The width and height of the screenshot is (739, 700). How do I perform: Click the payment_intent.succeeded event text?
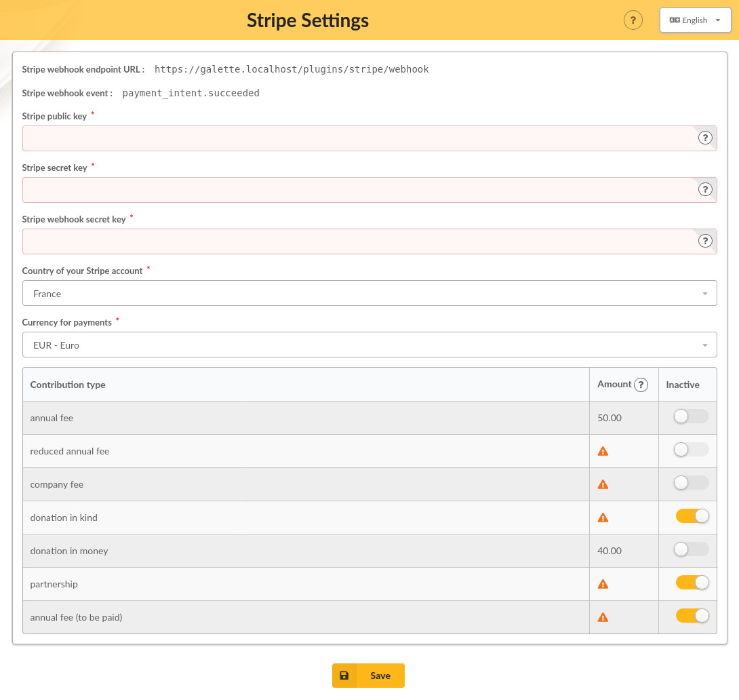pos(191,93)
